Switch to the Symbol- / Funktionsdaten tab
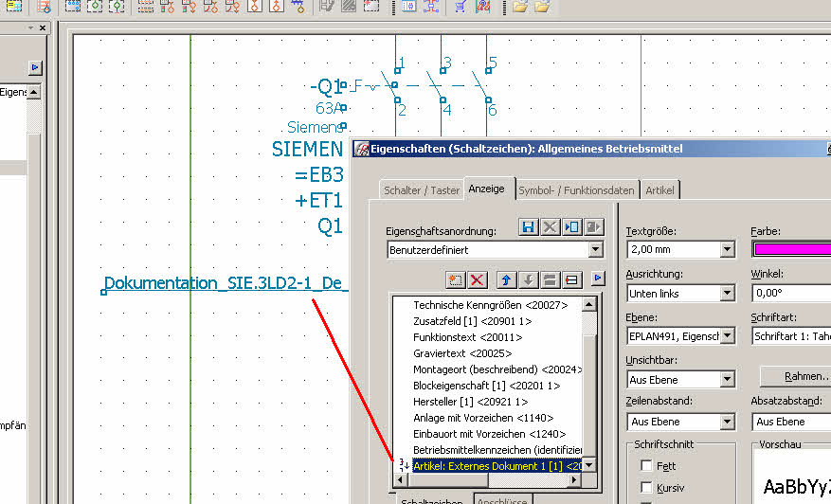Screen dimensions: 831x504 click(x=577, y=190)
